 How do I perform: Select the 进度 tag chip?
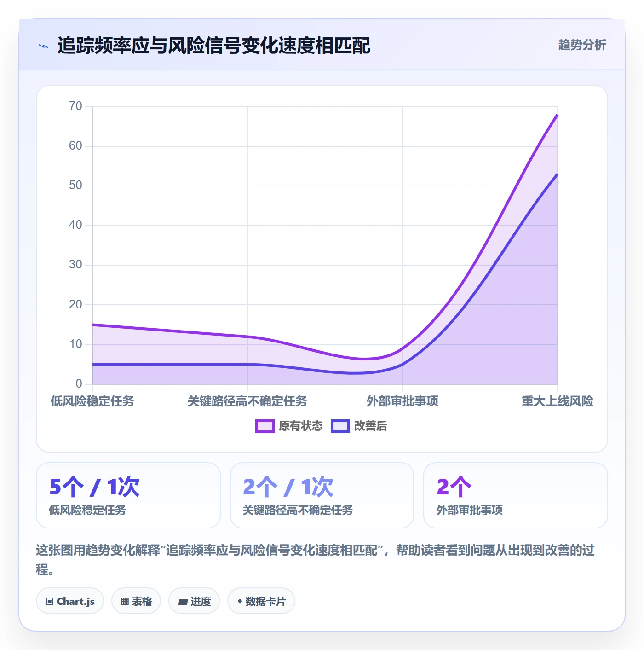coord(194,601)
